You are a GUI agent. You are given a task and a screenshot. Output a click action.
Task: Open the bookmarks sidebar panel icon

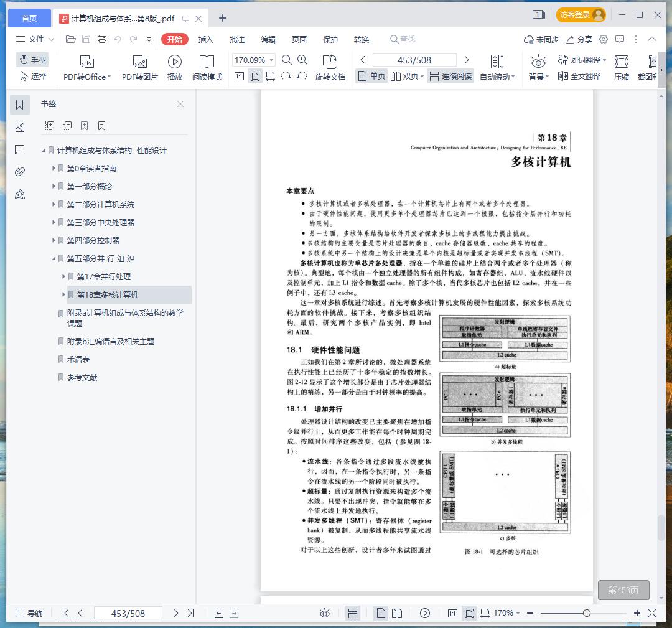pyautogui.click(x=20, y=105)
